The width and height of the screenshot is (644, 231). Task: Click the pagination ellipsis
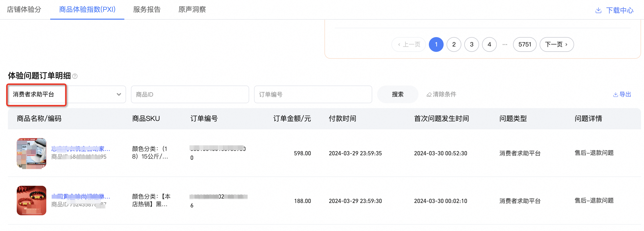pyautogui.click(x=505, y=44)
